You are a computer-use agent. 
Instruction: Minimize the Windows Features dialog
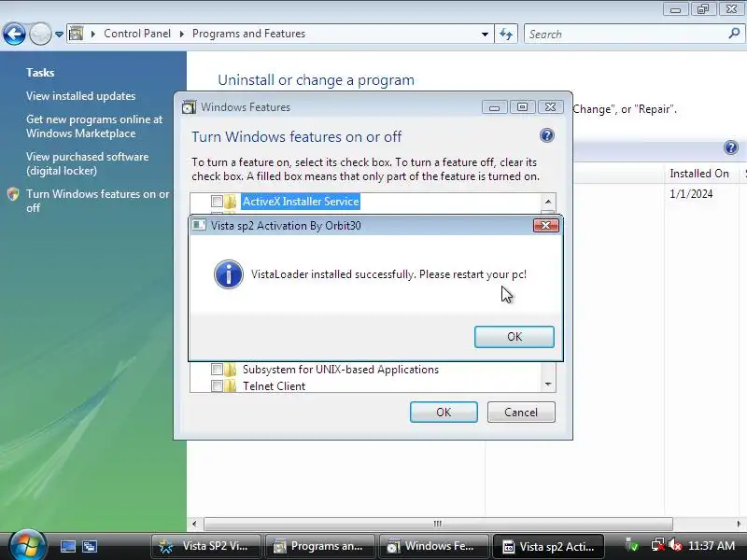click(x=494, y=107)
